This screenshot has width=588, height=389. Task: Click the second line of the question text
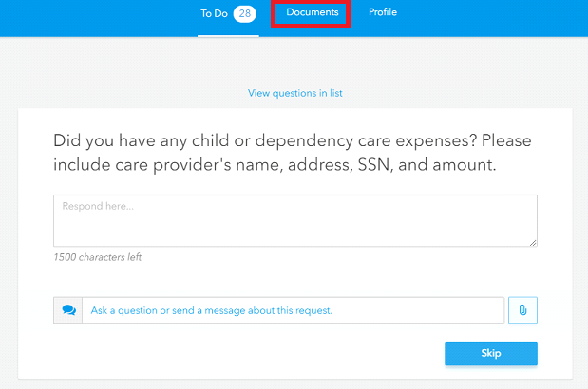(275, 165)
